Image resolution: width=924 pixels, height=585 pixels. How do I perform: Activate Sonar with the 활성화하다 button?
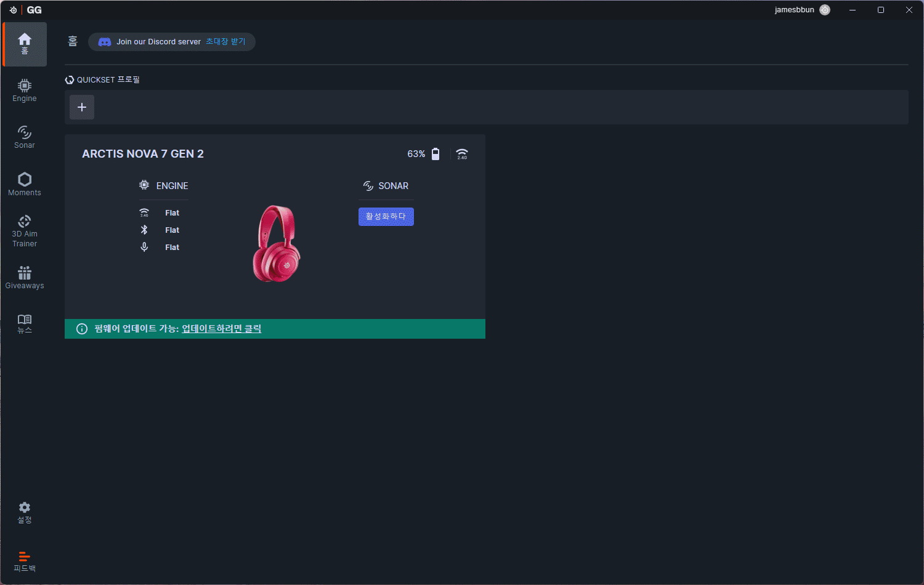pyautogui.click(x=386, y=217)
